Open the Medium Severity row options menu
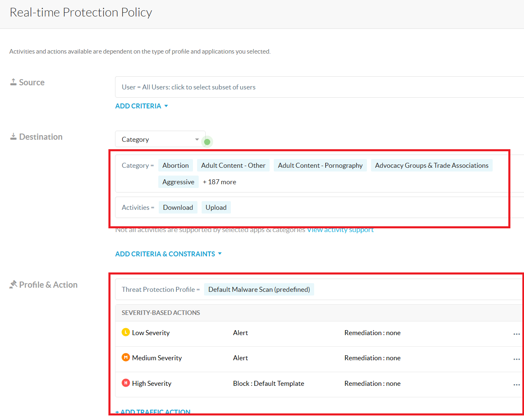The image size is (524, 420). (516, 359)
